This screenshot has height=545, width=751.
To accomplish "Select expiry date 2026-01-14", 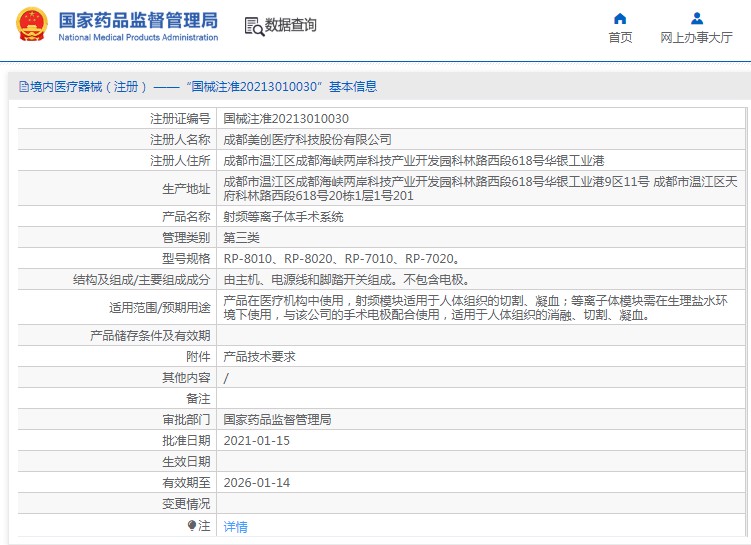I will point(257,483).
